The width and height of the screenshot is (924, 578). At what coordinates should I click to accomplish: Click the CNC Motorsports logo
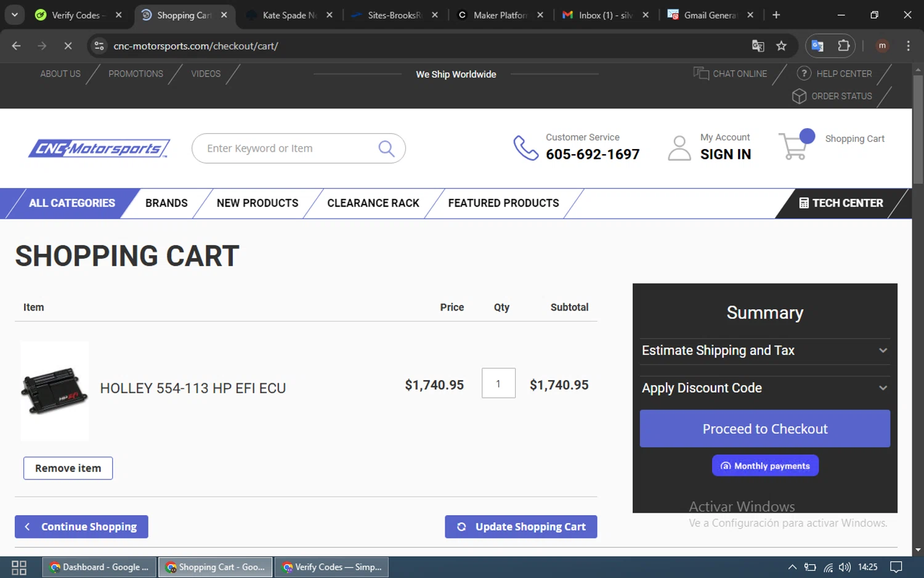(99, 149)
